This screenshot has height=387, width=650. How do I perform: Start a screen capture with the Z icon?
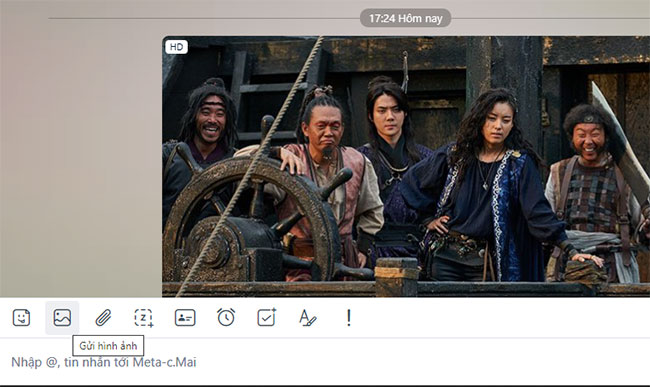click(144, 318)
